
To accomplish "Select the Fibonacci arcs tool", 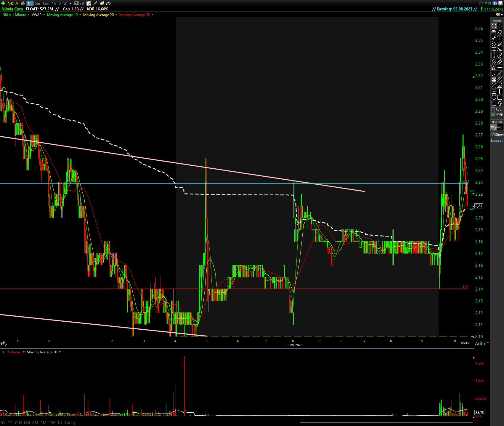I will tap(494, 44).
